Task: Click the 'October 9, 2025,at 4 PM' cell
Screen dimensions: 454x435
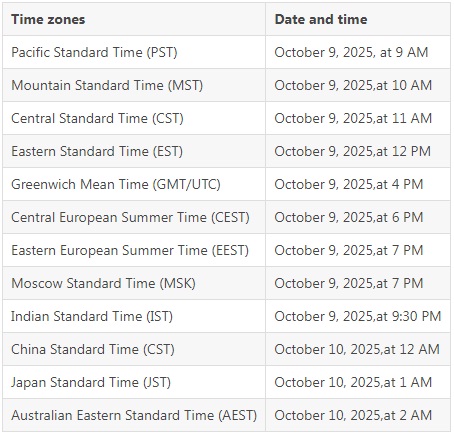Action: tap(358, 184)
